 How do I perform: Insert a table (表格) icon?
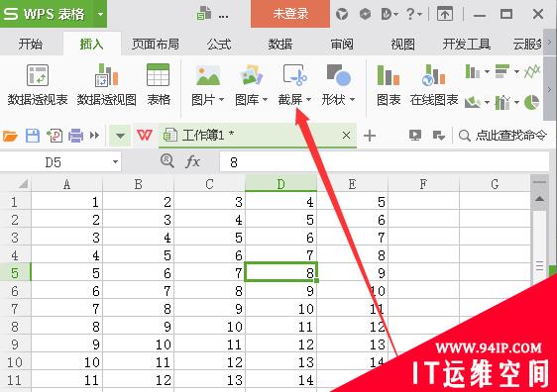click(x=158, y=75)
